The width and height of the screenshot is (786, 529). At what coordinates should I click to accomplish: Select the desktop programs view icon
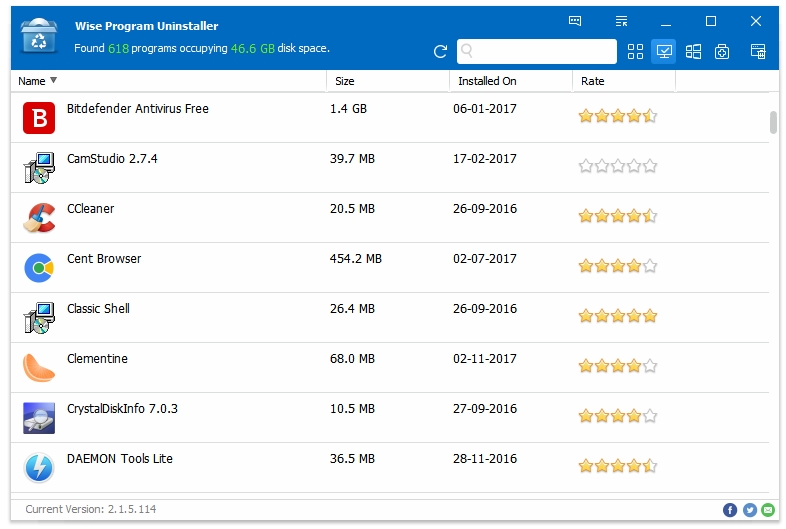tap(664, 51)
